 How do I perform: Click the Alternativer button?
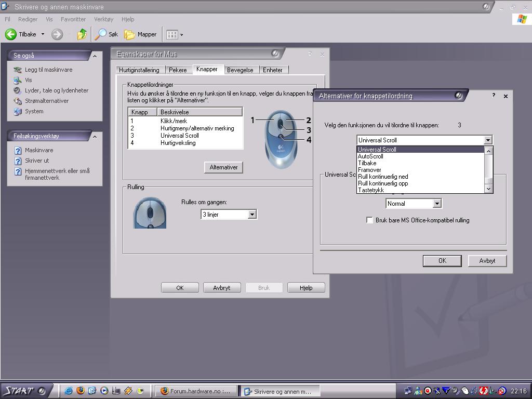(223, 167)
